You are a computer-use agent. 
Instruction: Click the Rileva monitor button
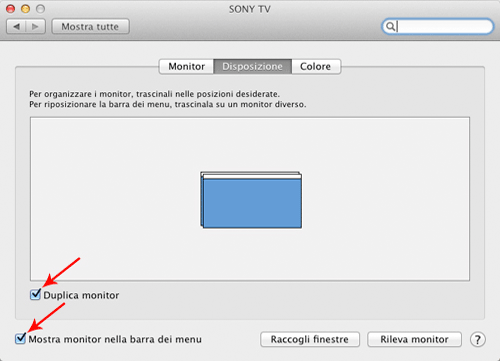coord(414,339)
